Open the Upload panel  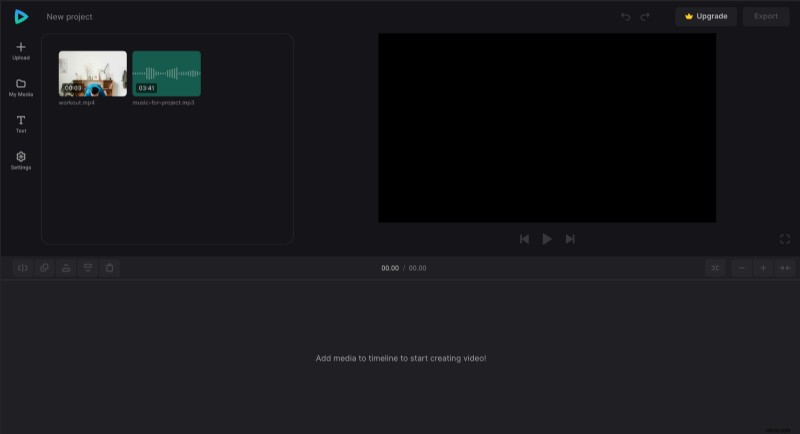[21, 51]
